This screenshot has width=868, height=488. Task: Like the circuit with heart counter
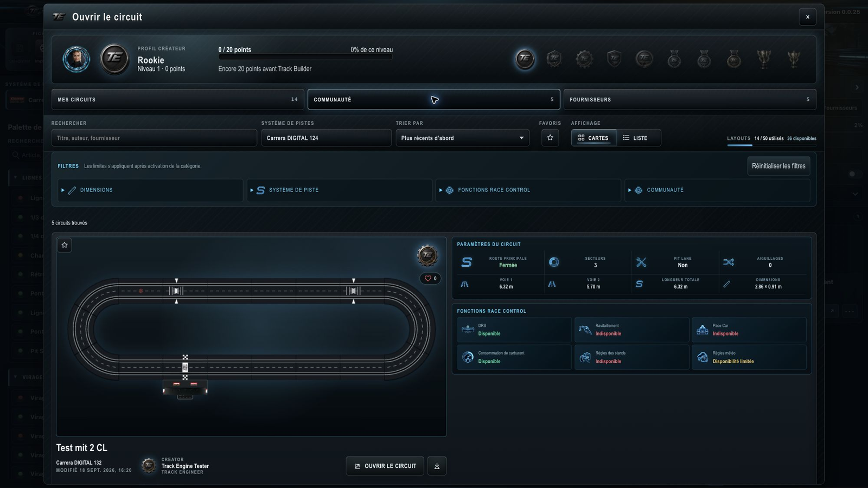tap(430, 278)
